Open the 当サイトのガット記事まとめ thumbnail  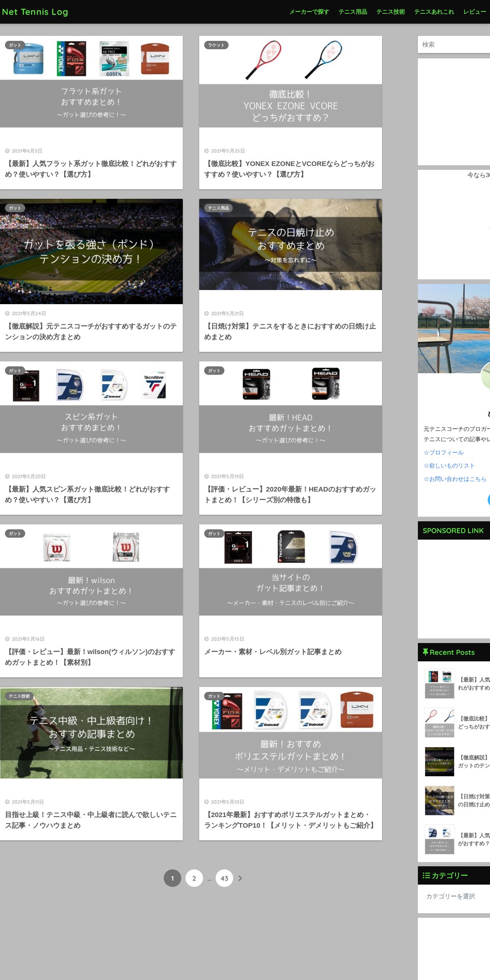[x=290, y=570]
